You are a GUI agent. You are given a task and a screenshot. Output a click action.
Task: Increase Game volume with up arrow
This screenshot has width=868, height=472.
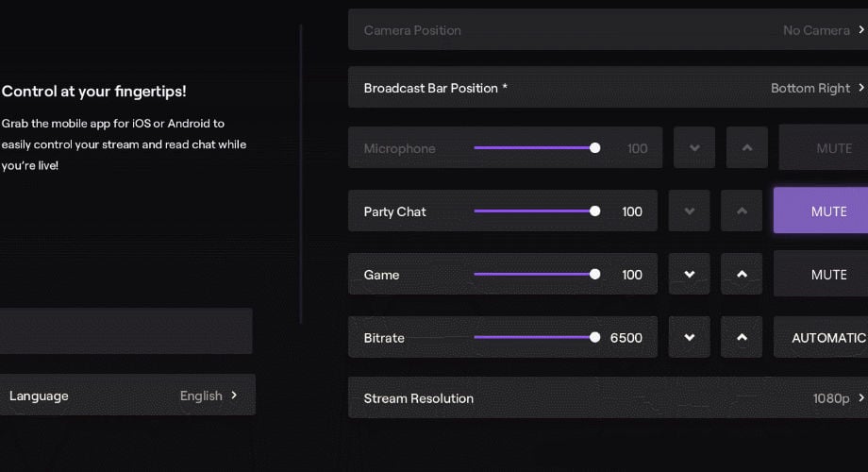(742, 275)
